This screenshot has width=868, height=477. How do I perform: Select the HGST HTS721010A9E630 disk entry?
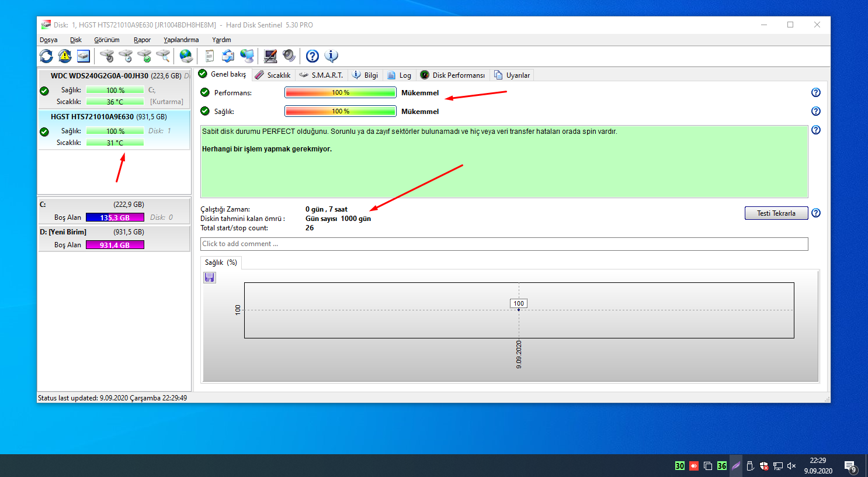pos(114,130)
